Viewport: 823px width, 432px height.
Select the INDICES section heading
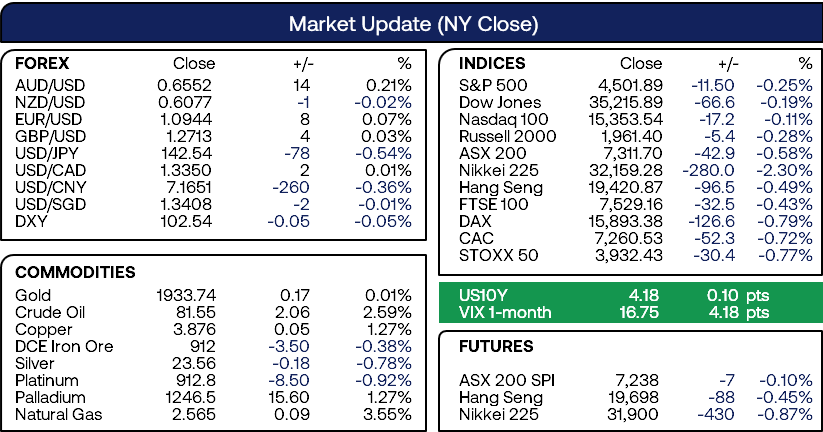pos(492,64)
